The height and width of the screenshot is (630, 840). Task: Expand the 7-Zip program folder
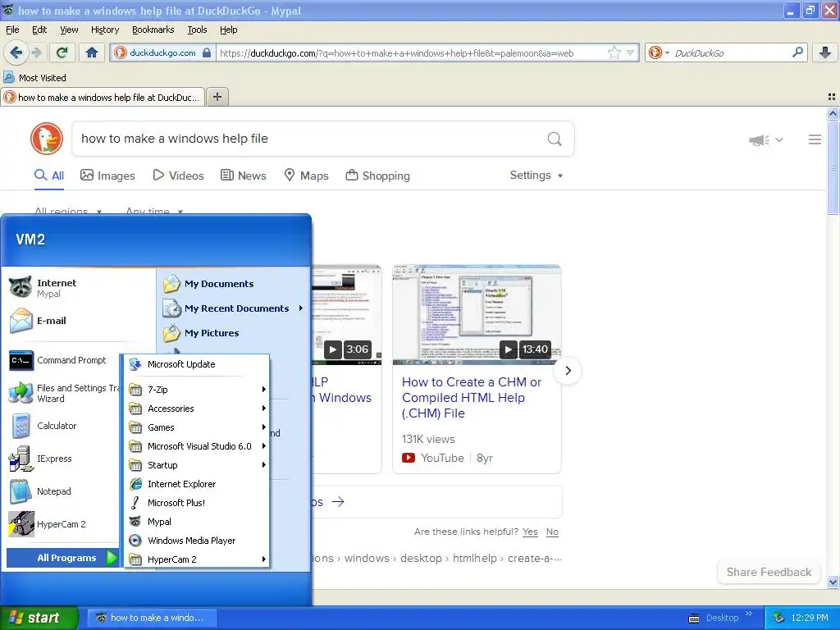(197, 390)
